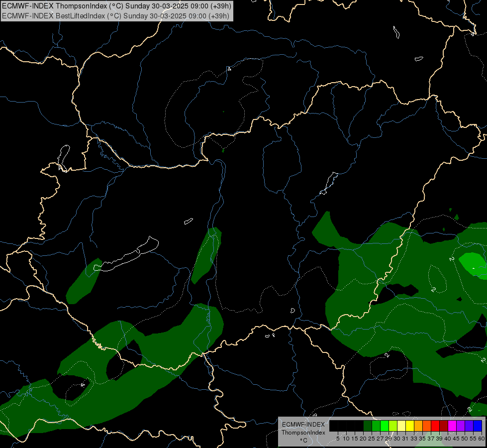The image size is (487, 448).
Task: Click the legend tick value 5
Action: [338, 439]
